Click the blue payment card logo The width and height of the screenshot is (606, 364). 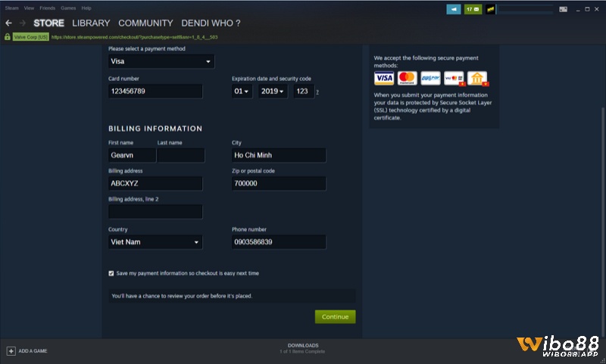(x=430, y=79)
